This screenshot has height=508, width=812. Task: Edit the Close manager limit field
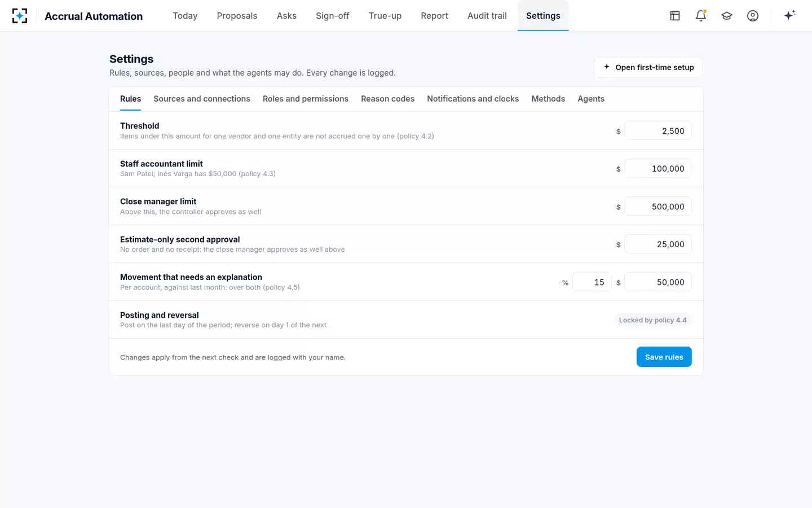click(x=658, y=207)
